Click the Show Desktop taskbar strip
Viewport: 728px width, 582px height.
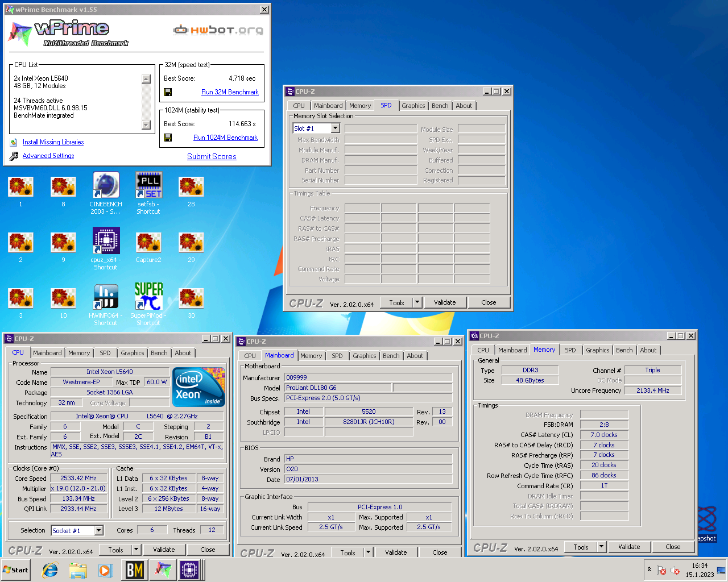pyautogui.click(x=721, y=570)
